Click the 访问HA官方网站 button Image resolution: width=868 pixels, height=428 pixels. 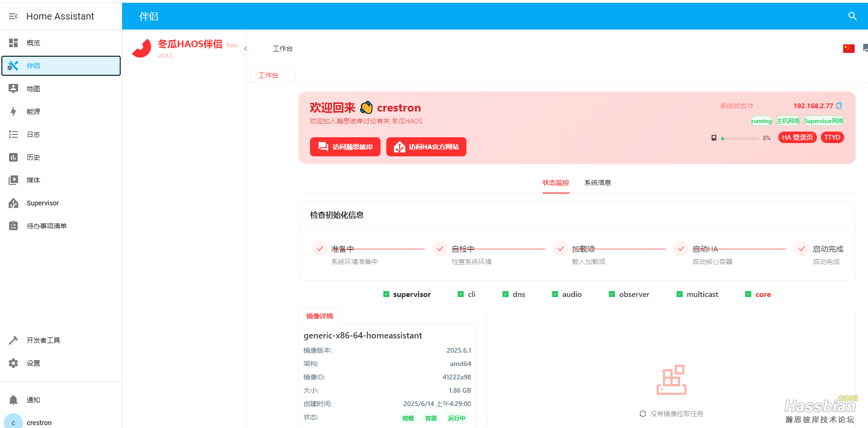pos(426,147)
